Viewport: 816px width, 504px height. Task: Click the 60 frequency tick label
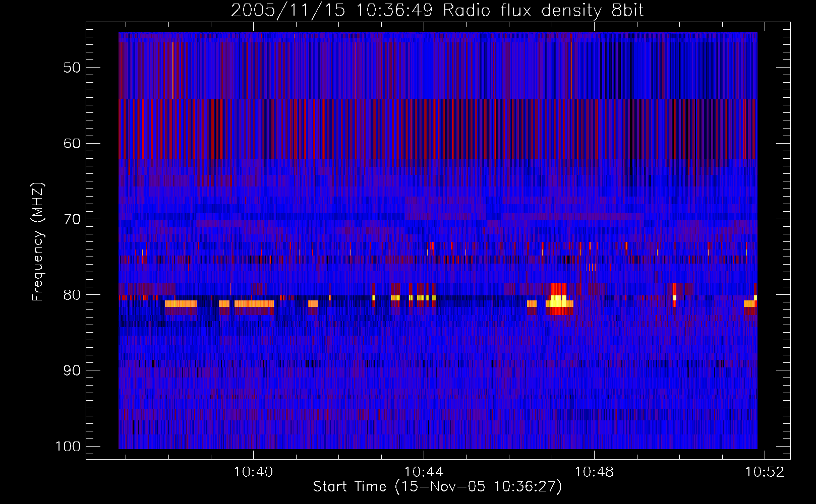point(72,144)
